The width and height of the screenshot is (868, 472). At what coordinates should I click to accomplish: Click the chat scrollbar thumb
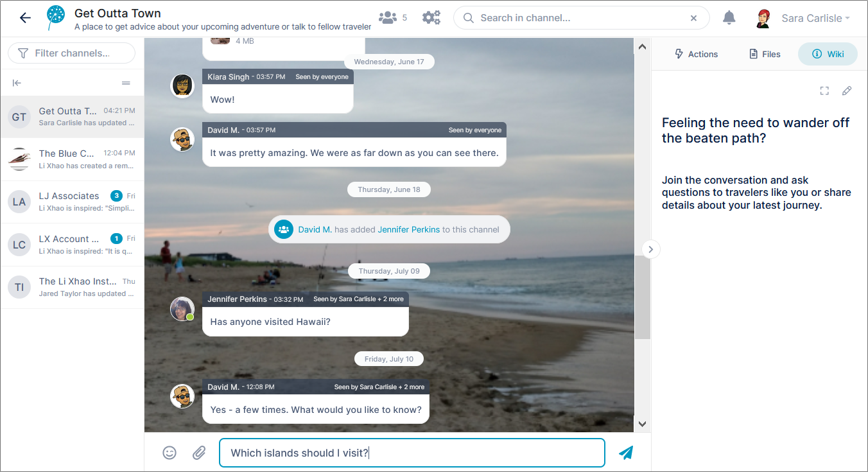[642, 297]
